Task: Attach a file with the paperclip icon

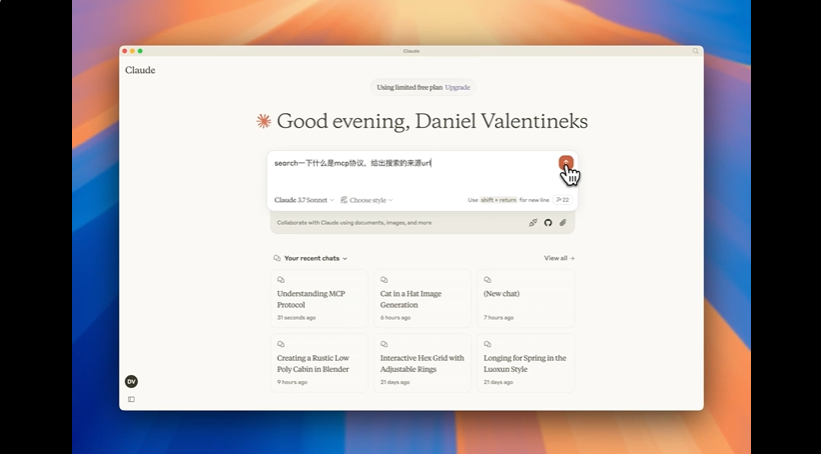Action: (x=563, y=223)
